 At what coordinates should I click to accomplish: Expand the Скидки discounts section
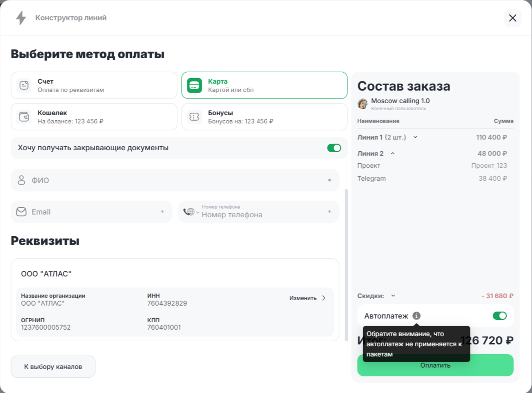[393, 296]
